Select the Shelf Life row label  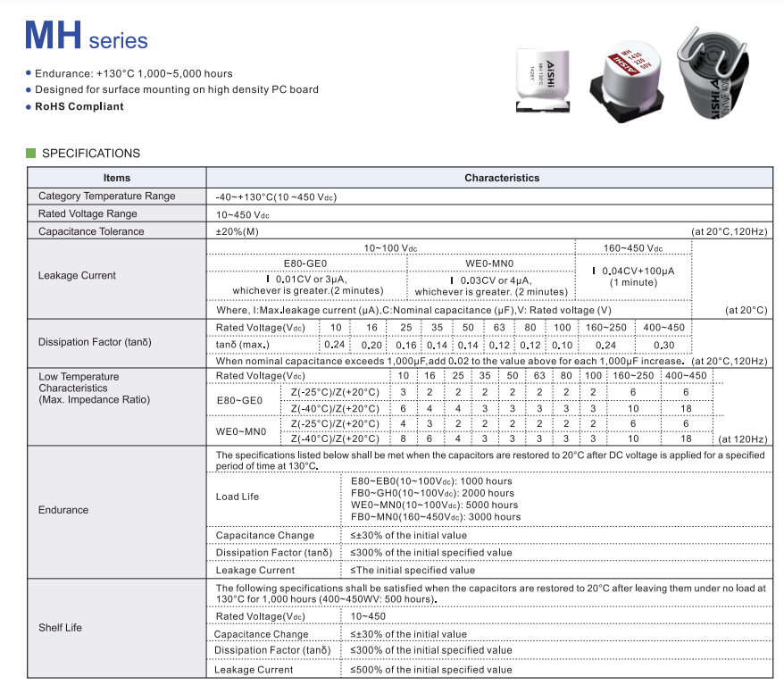[61, 628]
